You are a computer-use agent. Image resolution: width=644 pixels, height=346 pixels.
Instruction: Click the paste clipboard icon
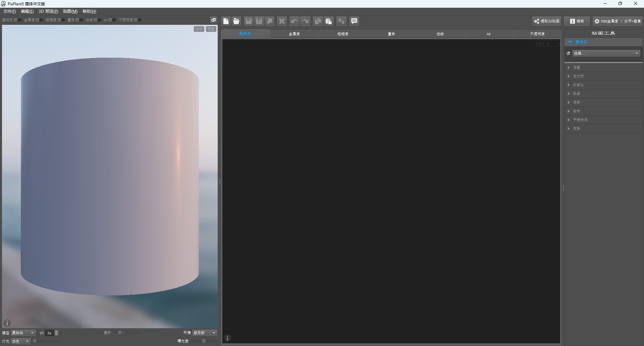(329, 21)
